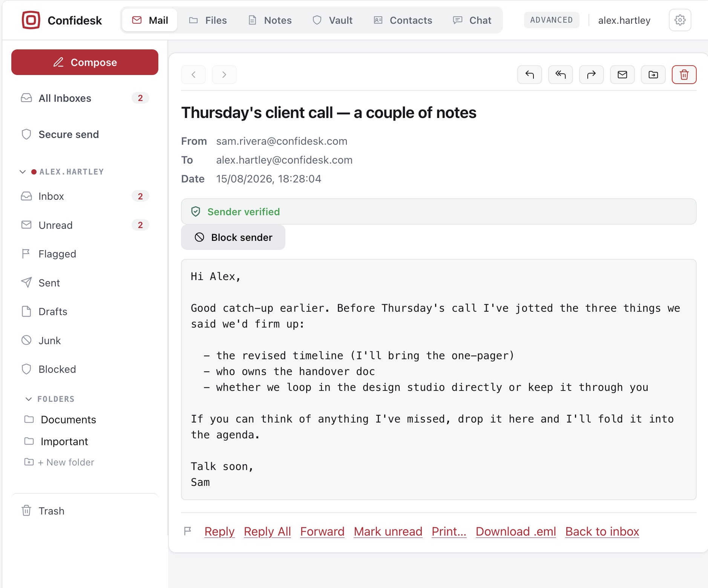Click the reply-all double arrow icon
This screenshot has height=588, width=708.
(x=561, y=75)
